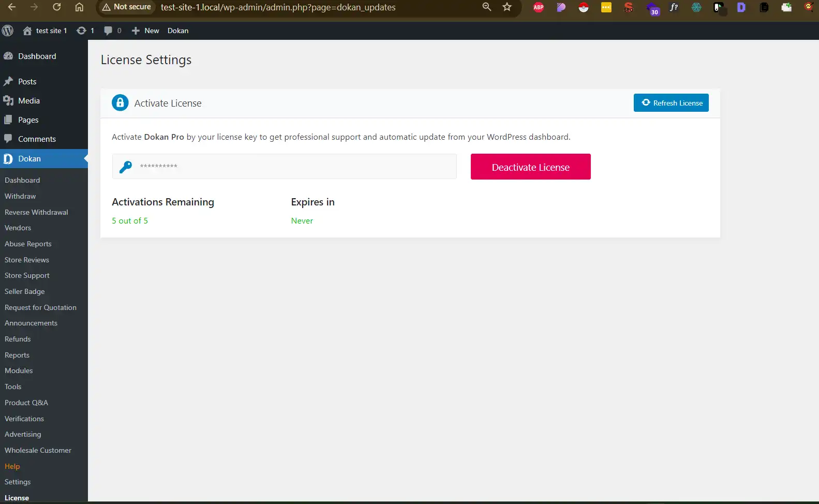
Task: Click the key icon in license field
Action: (x=126, y=167)
